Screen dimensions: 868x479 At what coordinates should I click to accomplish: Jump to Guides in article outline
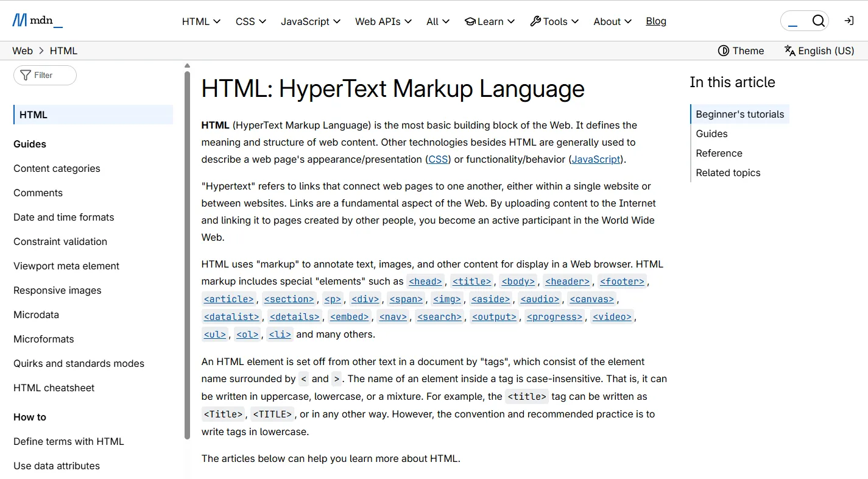pos(711,133)
